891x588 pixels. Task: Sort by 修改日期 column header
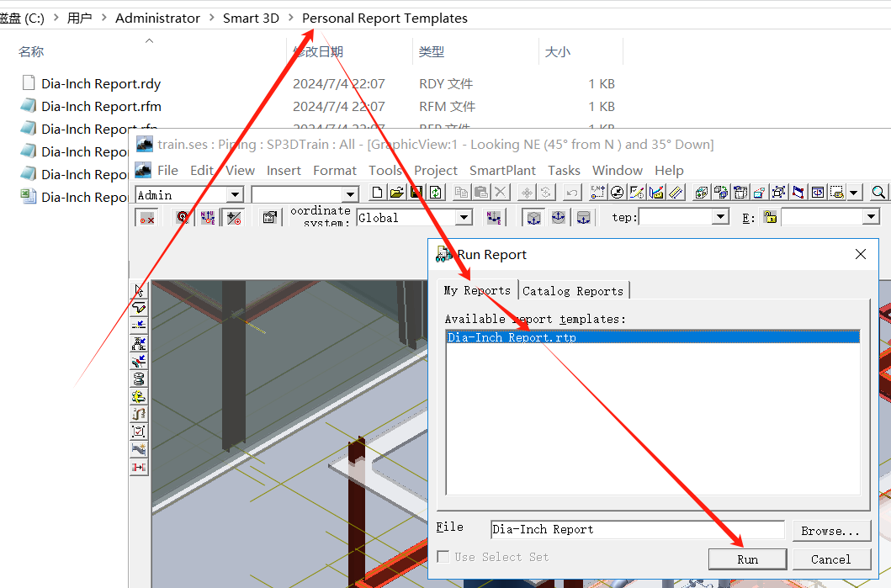coord(318,51)
